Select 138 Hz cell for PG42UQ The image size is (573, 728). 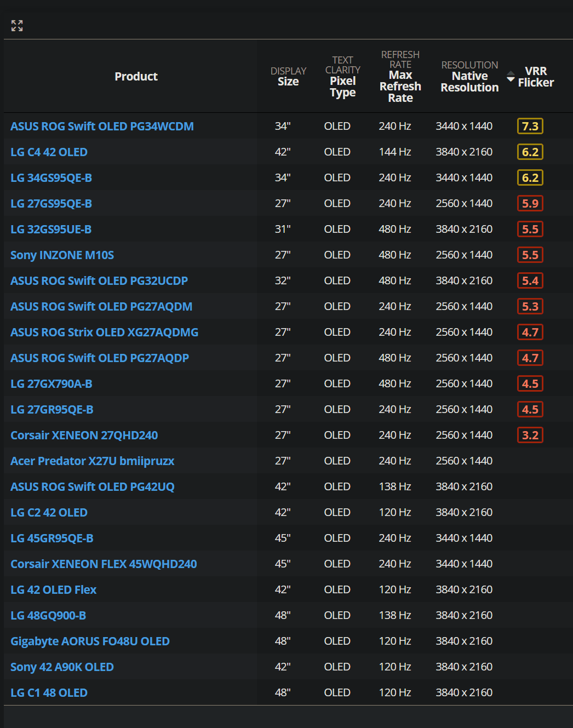(395, 487)
